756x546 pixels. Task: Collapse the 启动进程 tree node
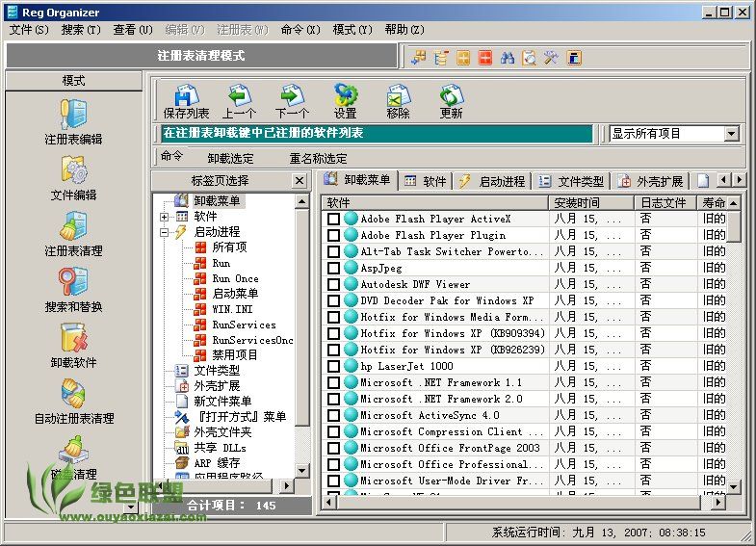pos(165,232)
